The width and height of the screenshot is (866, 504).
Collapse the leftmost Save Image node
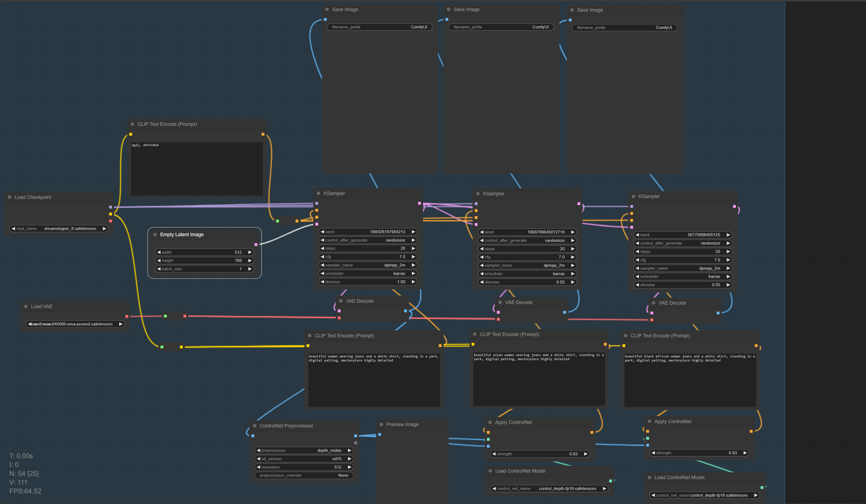tap(326, 9)
